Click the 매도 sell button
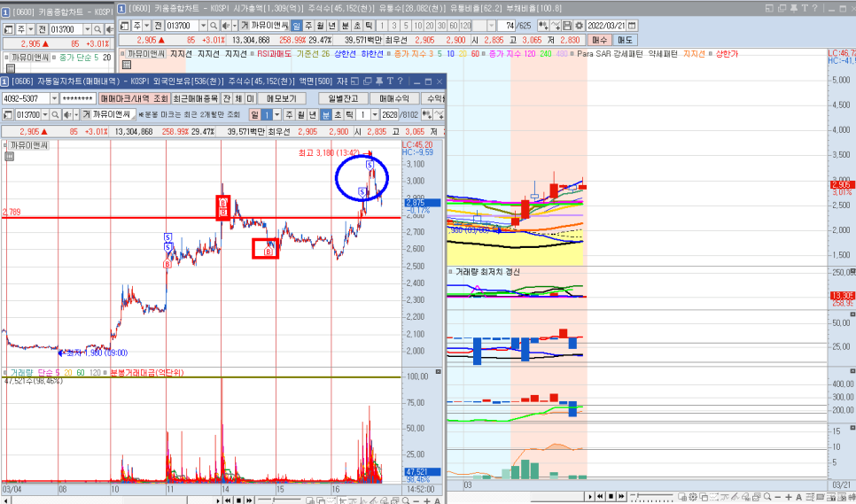This screenshot has height=504, width=856. click(625, 40)
